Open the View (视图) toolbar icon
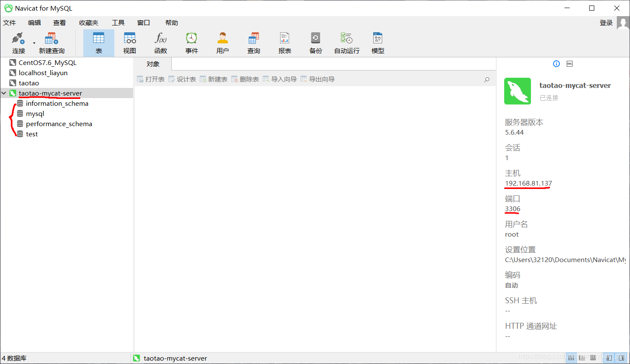The image size is (630, 364). pyautogui.click(x=130, y=43)
